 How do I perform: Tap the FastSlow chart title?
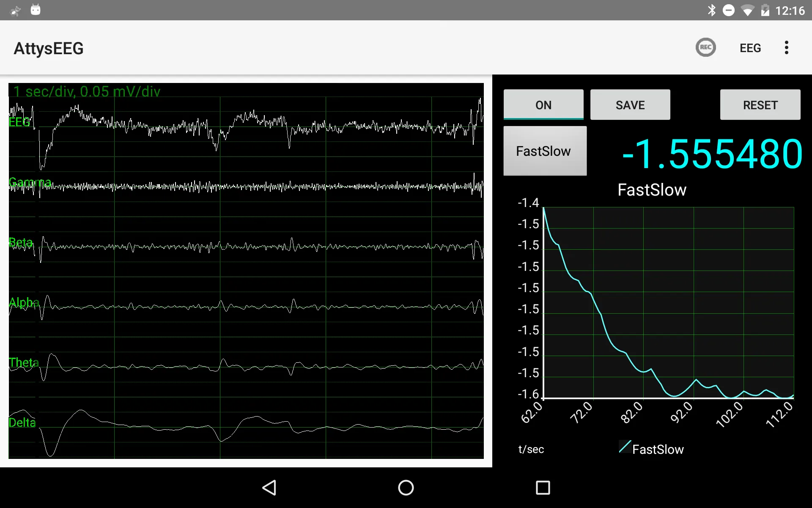click(x=652, y=190)
